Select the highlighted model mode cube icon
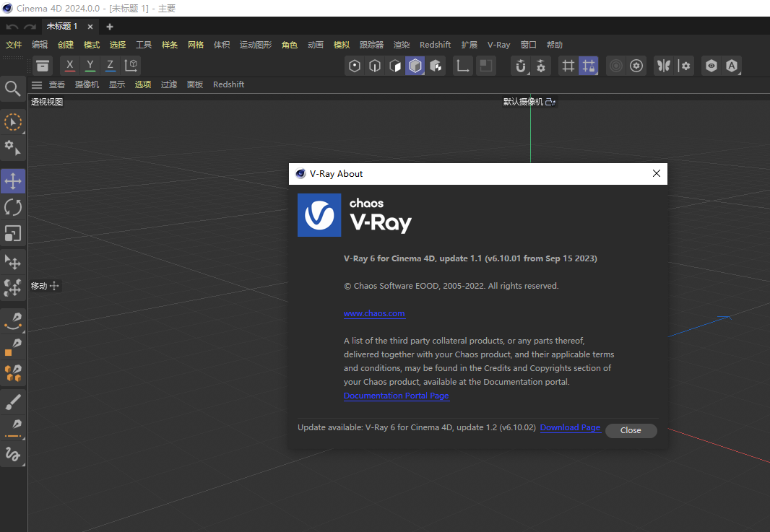This screenshot has height=532, width=770. pos(415,66)
